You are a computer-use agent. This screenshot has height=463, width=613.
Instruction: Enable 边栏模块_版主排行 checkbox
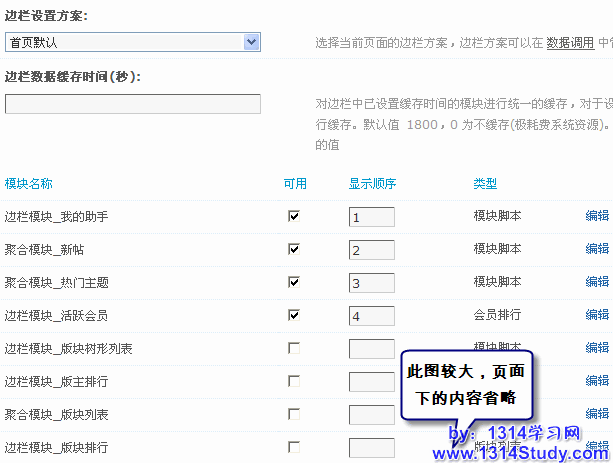pyautogui.click(x=294, y=381)
